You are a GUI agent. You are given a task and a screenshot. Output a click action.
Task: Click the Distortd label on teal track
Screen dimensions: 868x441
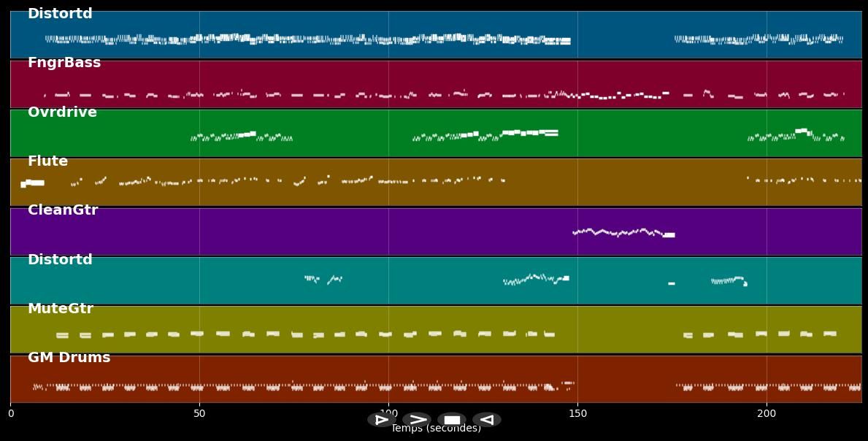[x=60, y=260]
